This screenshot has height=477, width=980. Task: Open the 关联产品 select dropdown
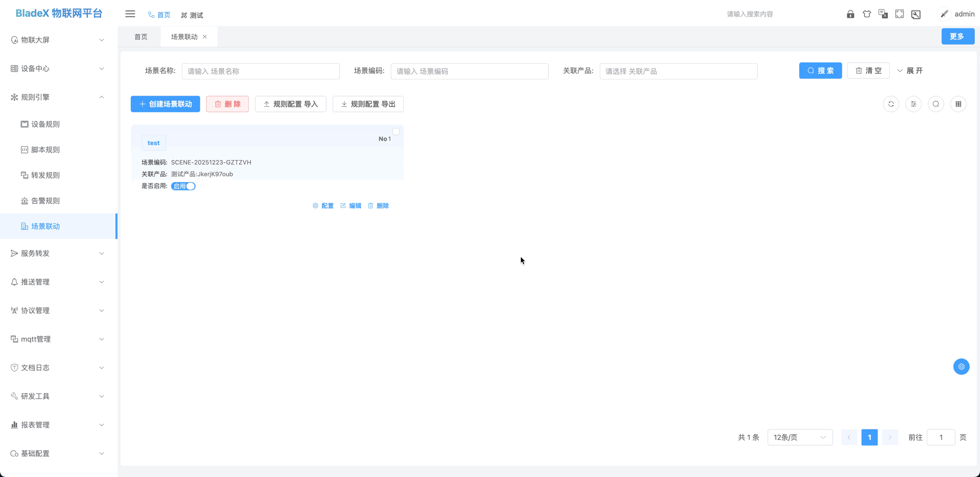pyautogui.click(x=678, y=71)
